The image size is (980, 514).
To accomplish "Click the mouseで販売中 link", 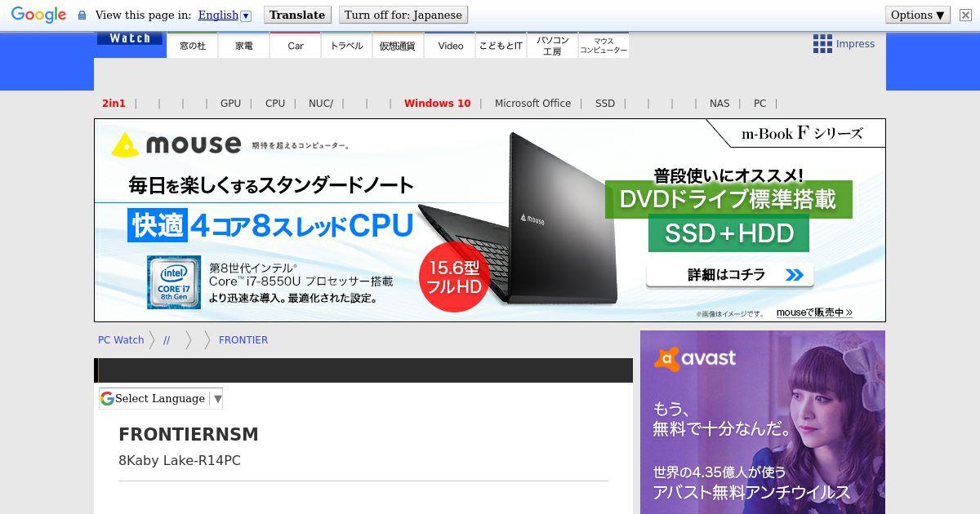I will point(814,312).
